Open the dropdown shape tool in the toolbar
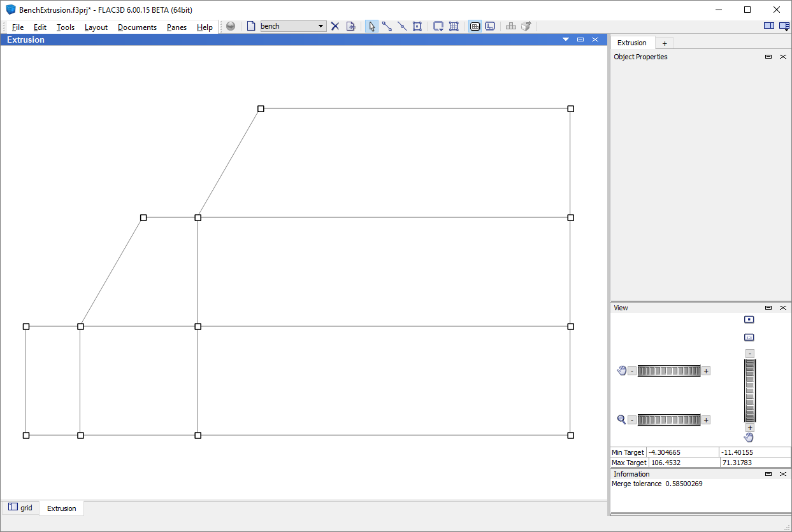 click(x=438, y=26)
